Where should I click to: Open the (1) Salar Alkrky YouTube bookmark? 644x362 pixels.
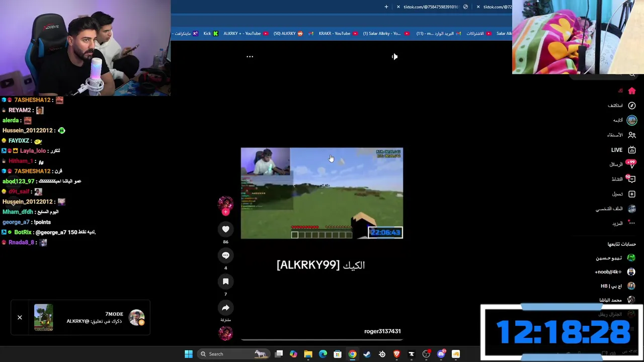(385, 34)
